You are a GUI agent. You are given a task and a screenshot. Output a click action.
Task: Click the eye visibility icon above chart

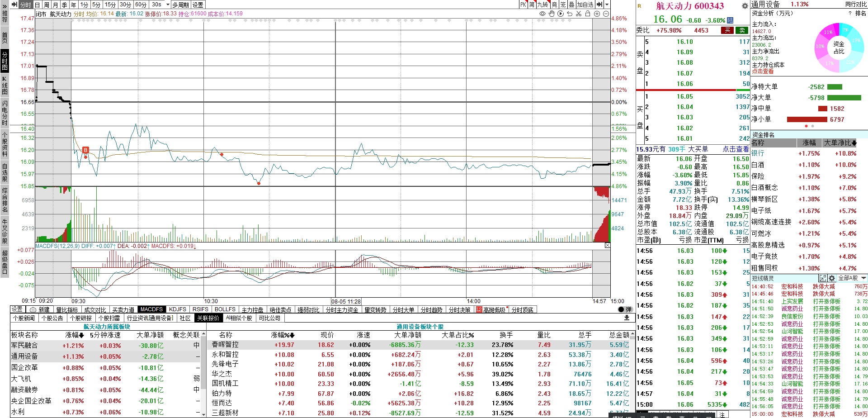[542, 14]
